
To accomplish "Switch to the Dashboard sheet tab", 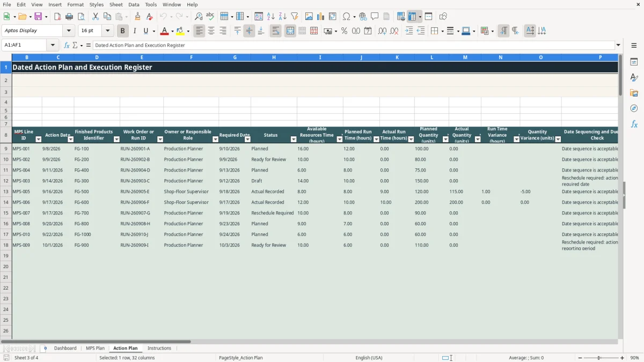I will click(x=65, y=348).
